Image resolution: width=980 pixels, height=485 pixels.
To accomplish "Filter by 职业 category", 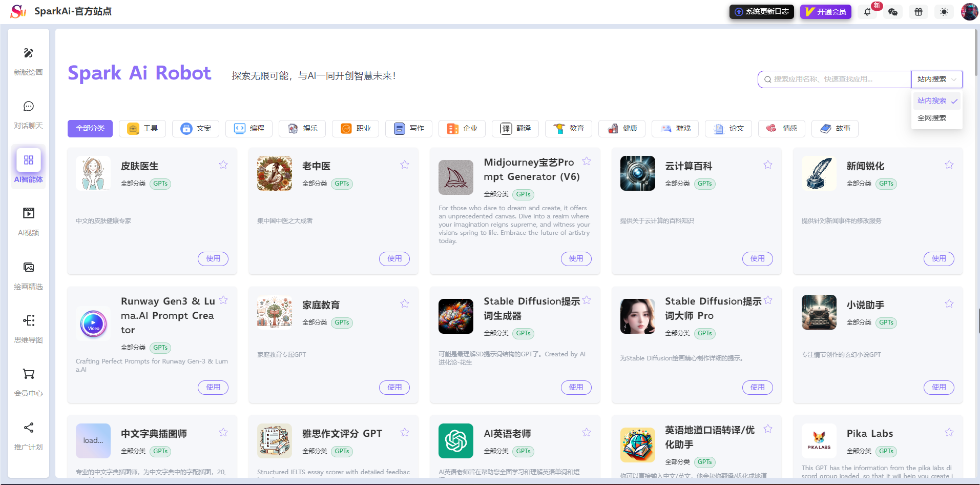I will (x=356, y=129).
